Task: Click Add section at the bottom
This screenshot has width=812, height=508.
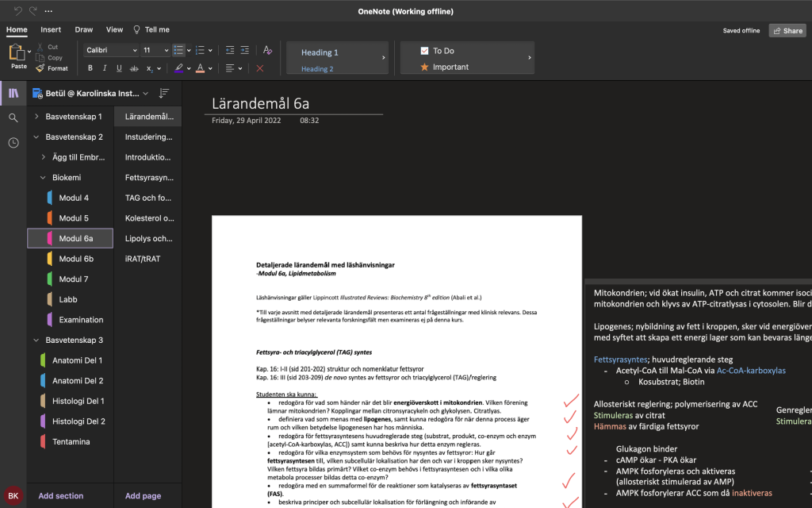Action: coord(60,496)
